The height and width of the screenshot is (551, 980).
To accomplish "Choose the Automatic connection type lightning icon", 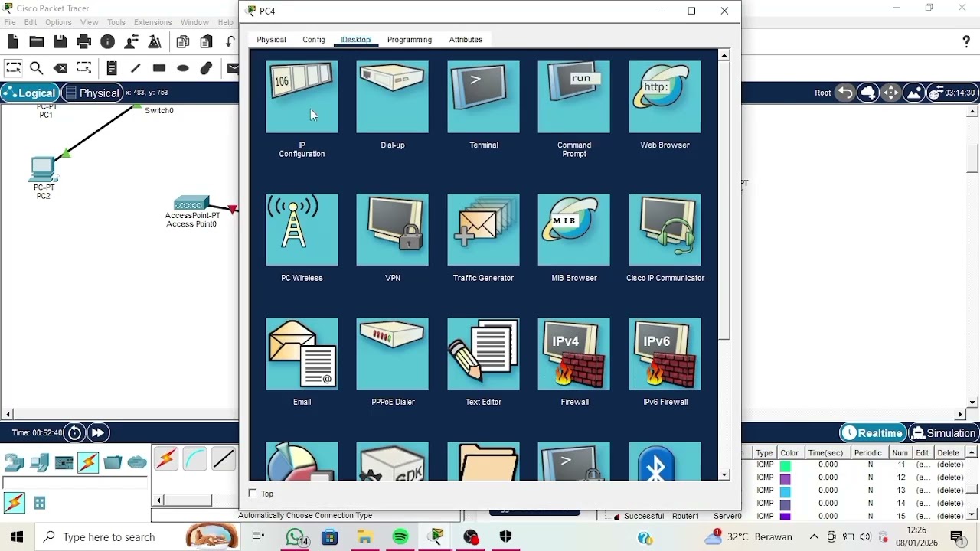I will coord(166,459).
